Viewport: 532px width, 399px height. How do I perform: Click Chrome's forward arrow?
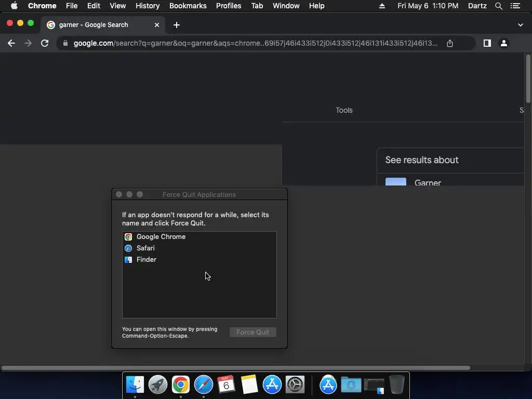[x=28, y=43]
